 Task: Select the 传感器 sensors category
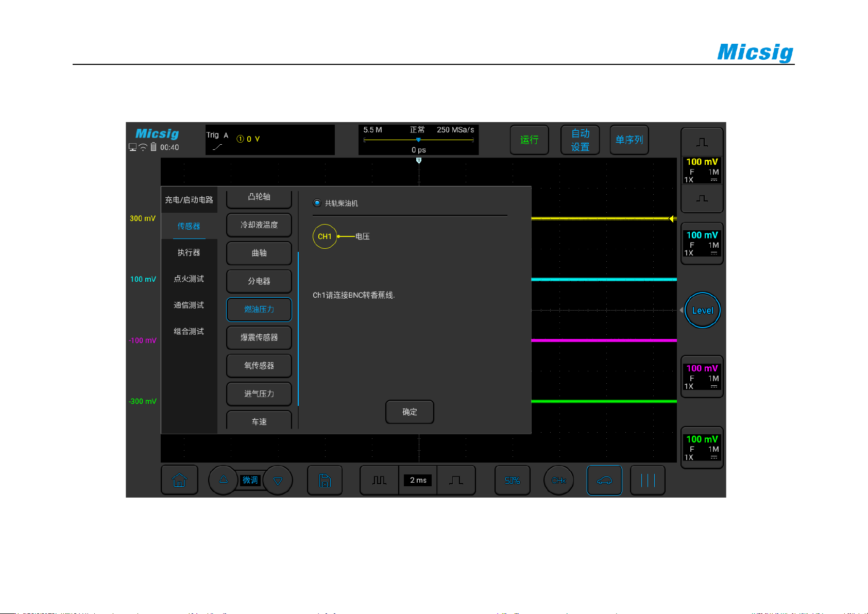click(x=189, y=226)
